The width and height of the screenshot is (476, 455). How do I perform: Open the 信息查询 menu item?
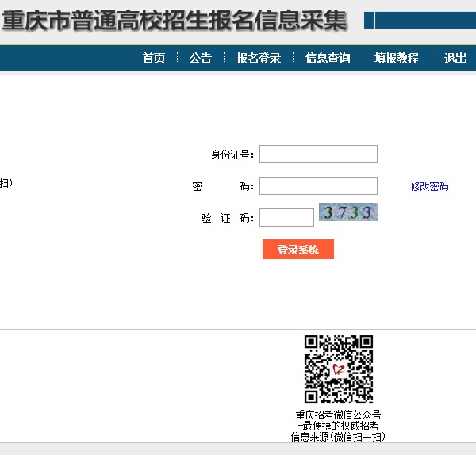tap(328, 58)
